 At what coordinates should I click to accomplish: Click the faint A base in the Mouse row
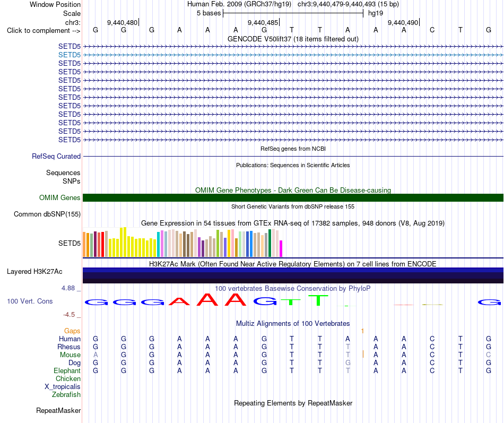point(95,355)
